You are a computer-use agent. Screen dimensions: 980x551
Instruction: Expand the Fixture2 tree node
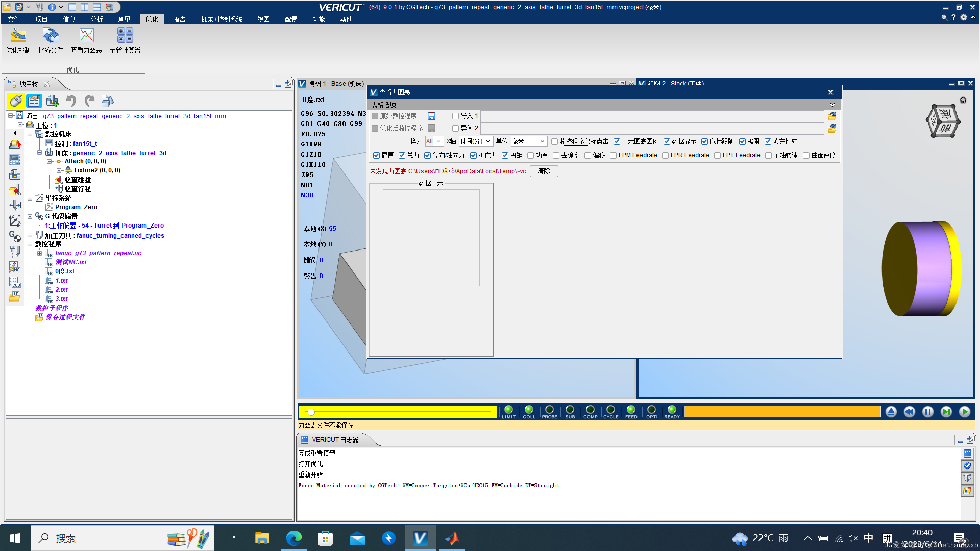[59, 170]
